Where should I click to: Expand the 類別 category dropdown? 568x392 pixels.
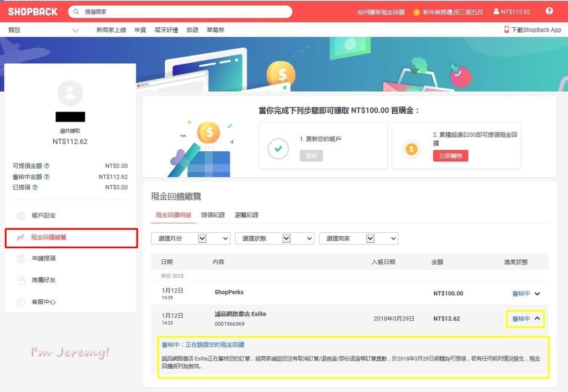43,30
